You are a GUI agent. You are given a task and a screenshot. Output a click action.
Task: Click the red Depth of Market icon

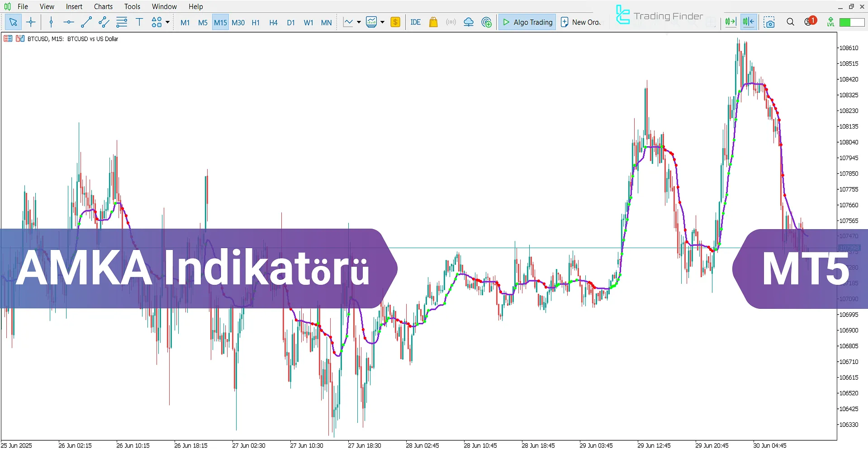8,38
